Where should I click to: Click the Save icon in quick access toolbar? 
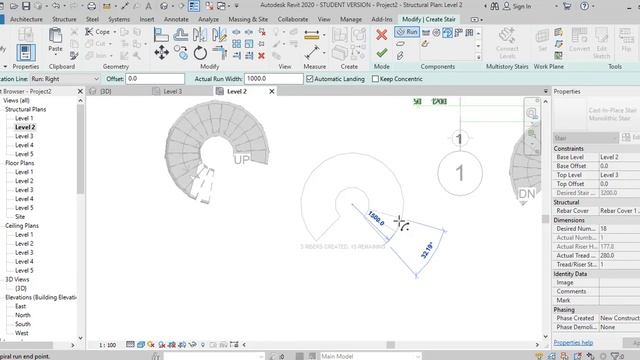coord(26,6)
